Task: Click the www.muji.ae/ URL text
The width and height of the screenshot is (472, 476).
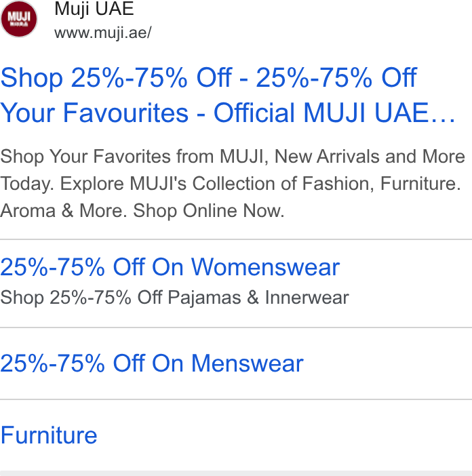Action: [103, 33]
